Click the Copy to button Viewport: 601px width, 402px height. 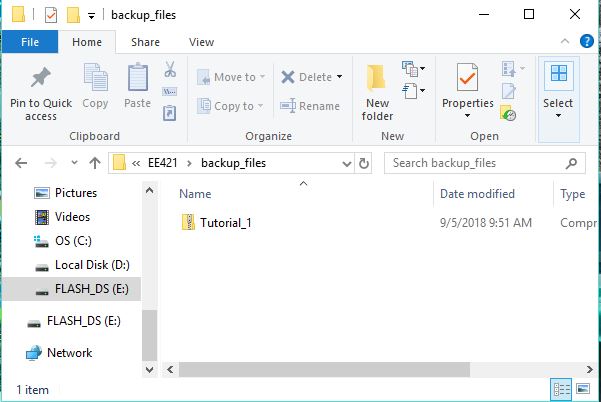[230, 106]
